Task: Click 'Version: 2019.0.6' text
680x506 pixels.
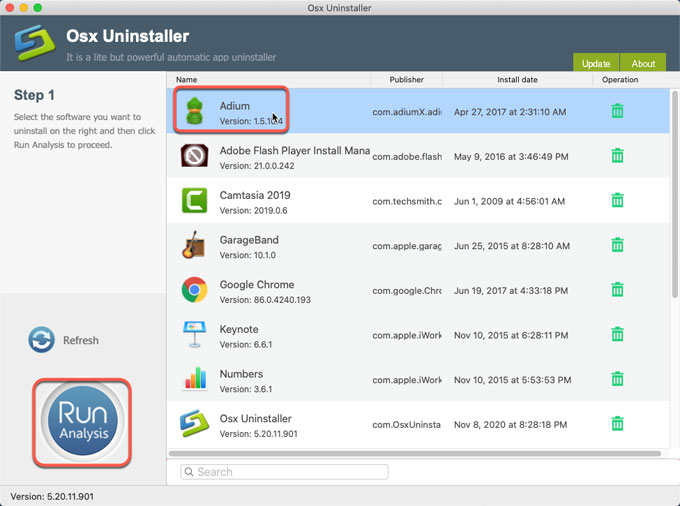Action: click(253, 211)
